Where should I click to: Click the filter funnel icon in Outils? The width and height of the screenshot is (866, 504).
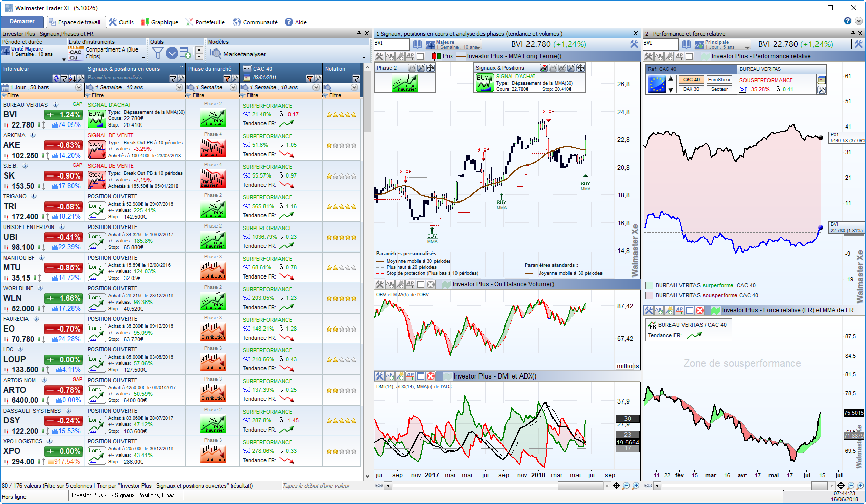(x=158, y=53)
